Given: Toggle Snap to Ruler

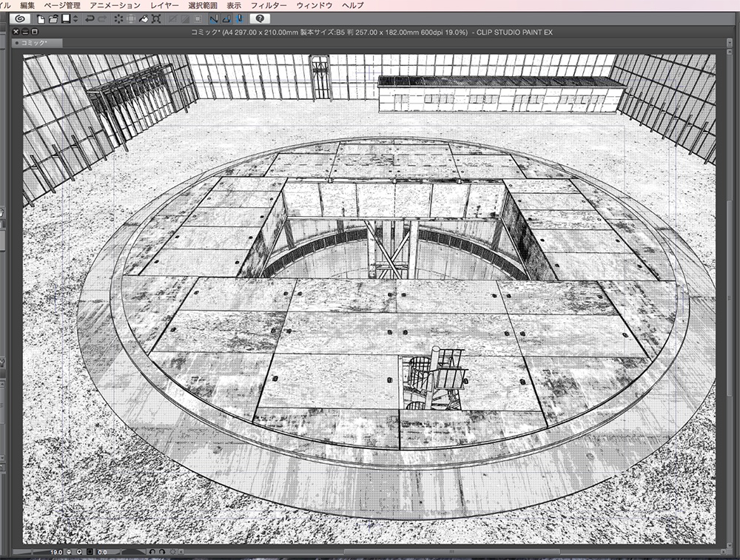Looking at the screenshot, I should click(214, 19).
